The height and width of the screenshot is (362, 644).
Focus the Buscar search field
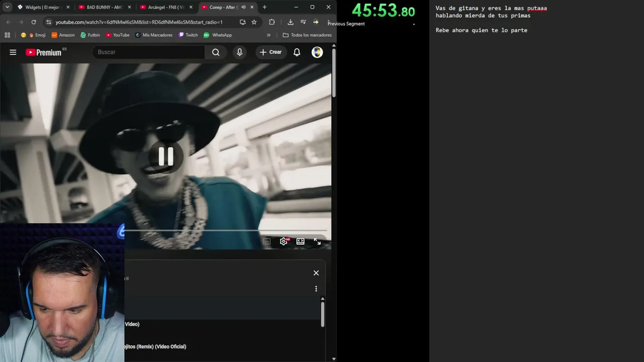pyautogui.click(x=149, y=52)
